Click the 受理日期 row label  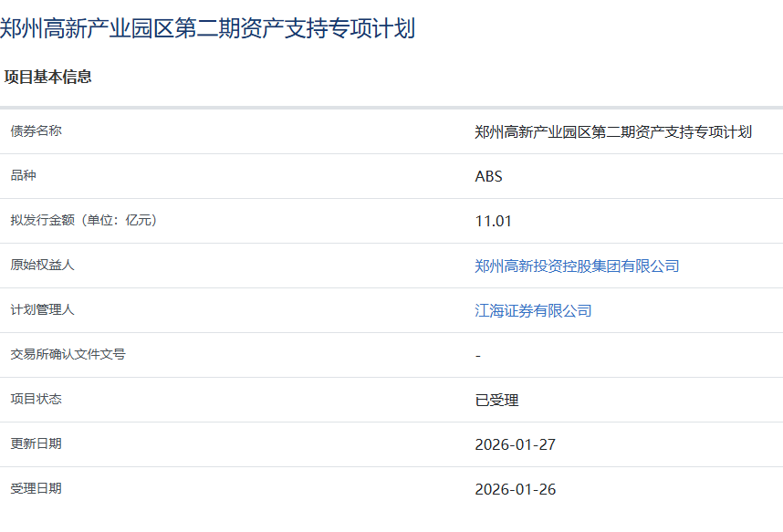[x=37, y=488]
